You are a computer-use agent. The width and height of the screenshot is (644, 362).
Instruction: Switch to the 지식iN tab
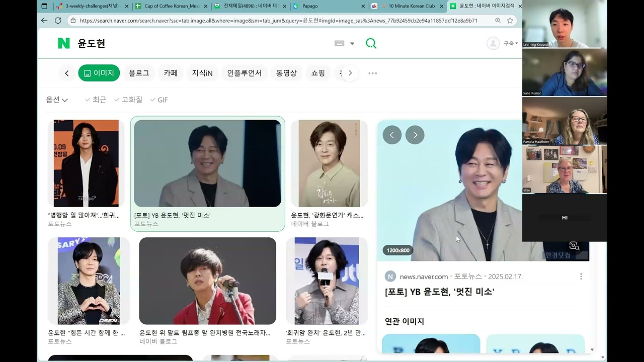pos(202,73)
